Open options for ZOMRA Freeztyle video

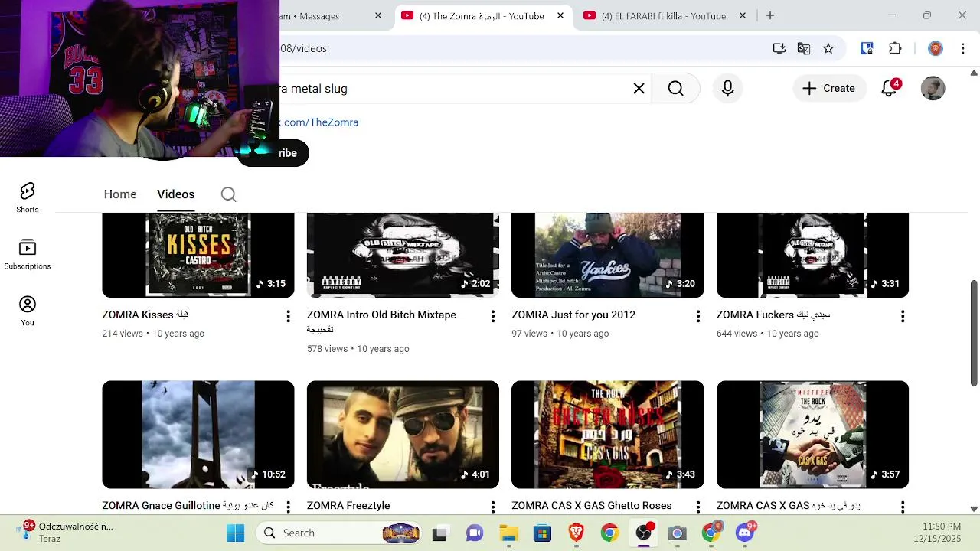coord(492,507)
